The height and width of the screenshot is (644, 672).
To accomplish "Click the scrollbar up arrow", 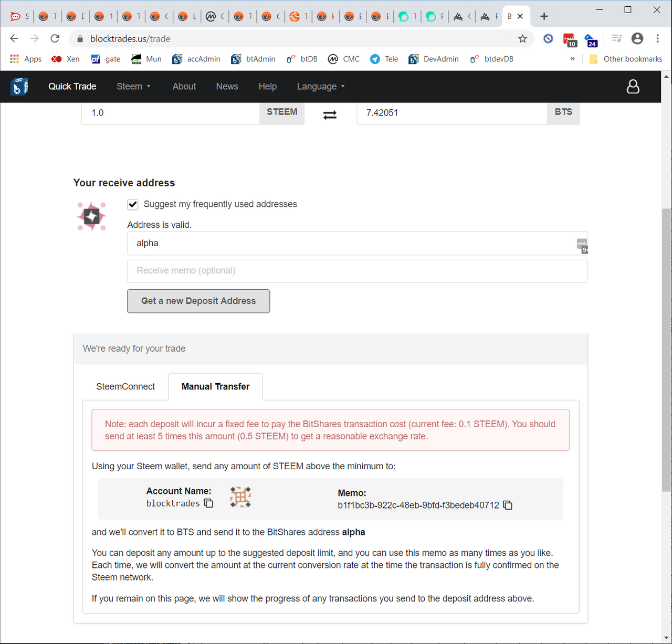I will click(666, 76).
